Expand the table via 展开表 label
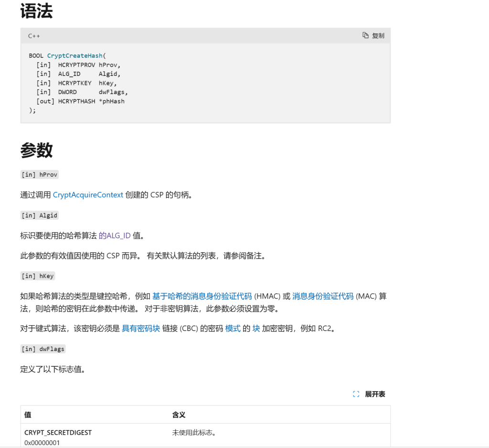This screenshot has height=448, width=489. 375,394
